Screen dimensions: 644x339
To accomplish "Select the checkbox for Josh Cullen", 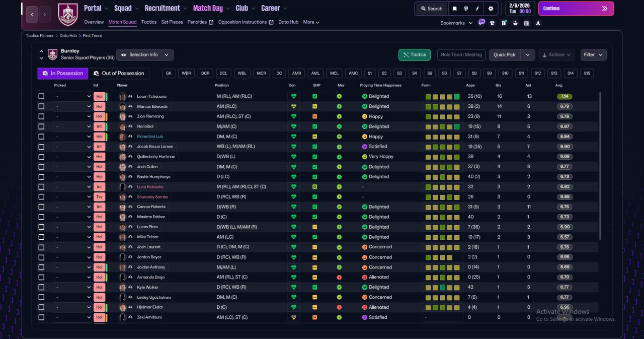I will (x=41, y=167).
